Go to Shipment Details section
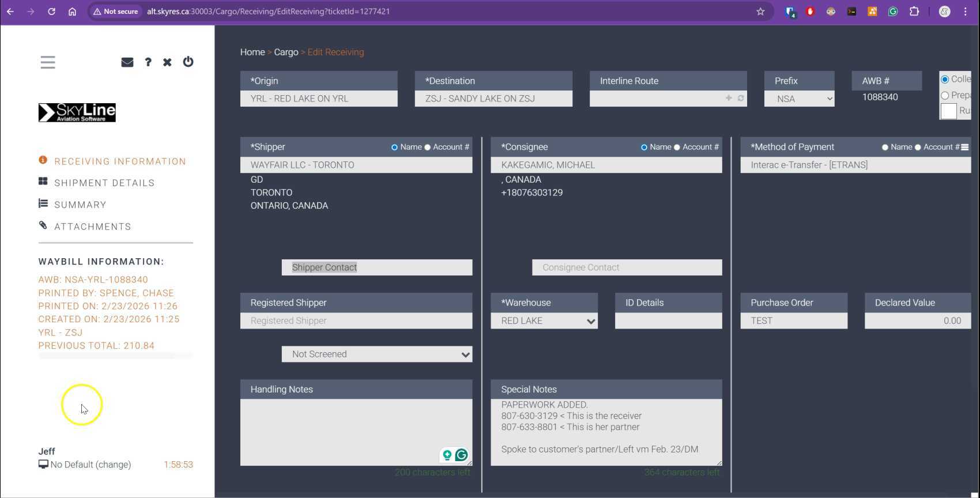 point(104,183)
